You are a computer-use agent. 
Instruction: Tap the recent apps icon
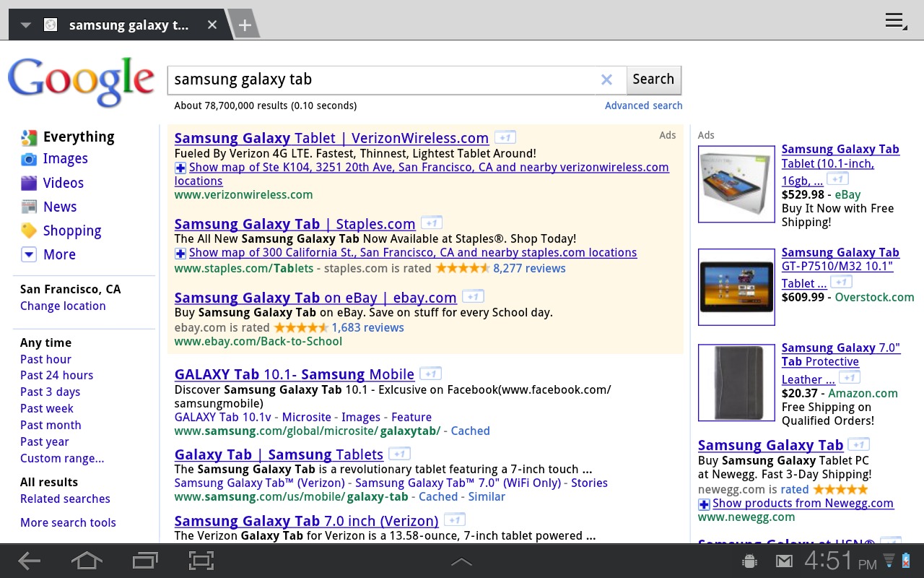tap(145, 561)
